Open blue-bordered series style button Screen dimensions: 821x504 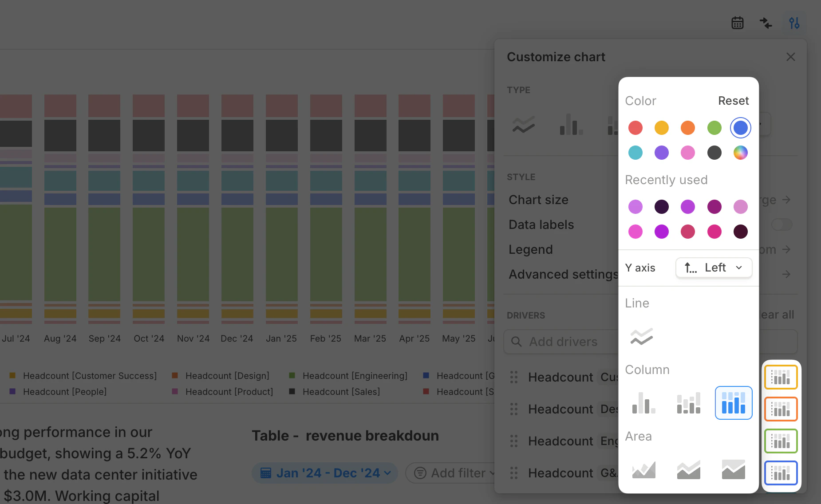[x=781, y=473]
